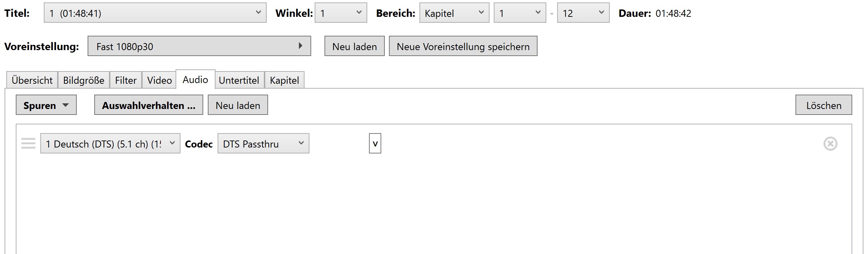The height and width of the screenshot is (254, 868).
Task: Choose audio source track Deutsch DTS dropdown
Action: (110, 144)
